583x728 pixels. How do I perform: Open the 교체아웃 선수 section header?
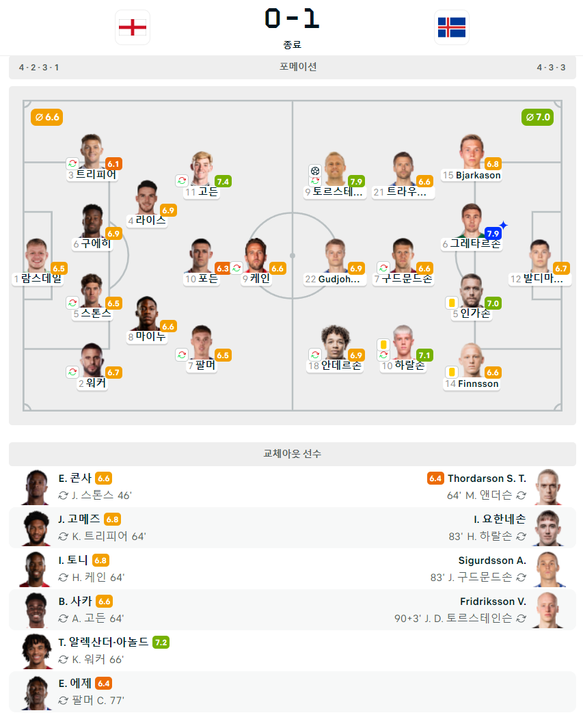pyautogui.click(x=293, y=454)
